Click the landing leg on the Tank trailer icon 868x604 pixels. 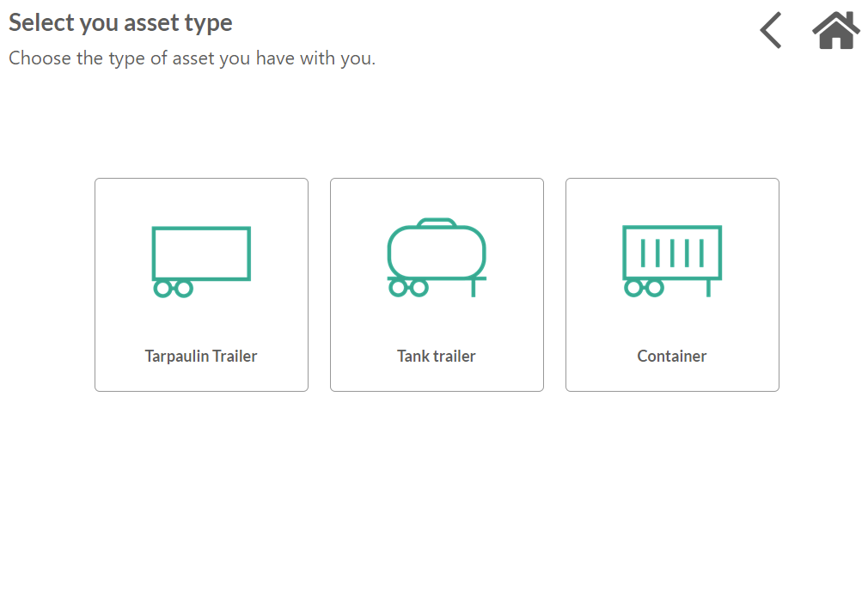point(474,288)
